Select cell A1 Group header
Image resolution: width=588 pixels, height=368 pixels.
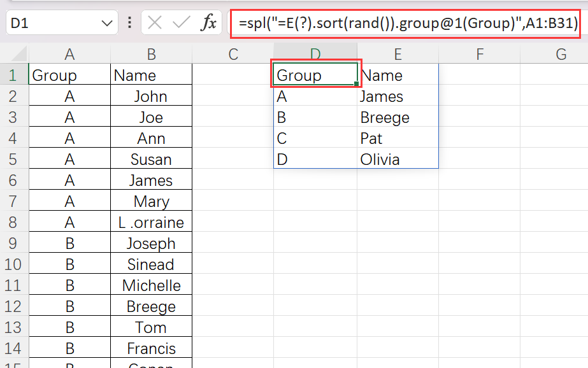click(x=69, y=75)
